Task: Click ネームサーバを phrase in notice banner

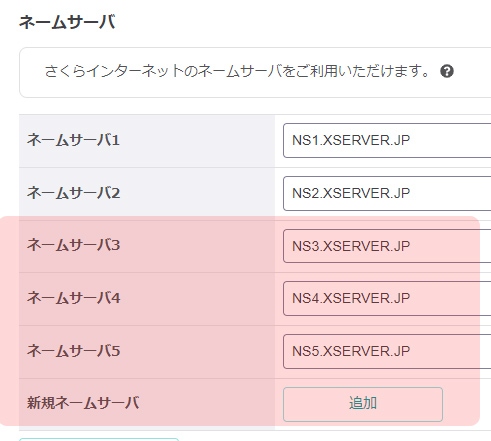Action: pos(246,71)
